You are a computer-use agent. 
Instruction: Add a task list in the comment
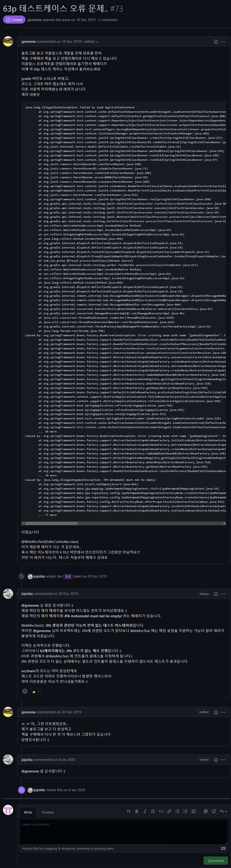[193, 811]
